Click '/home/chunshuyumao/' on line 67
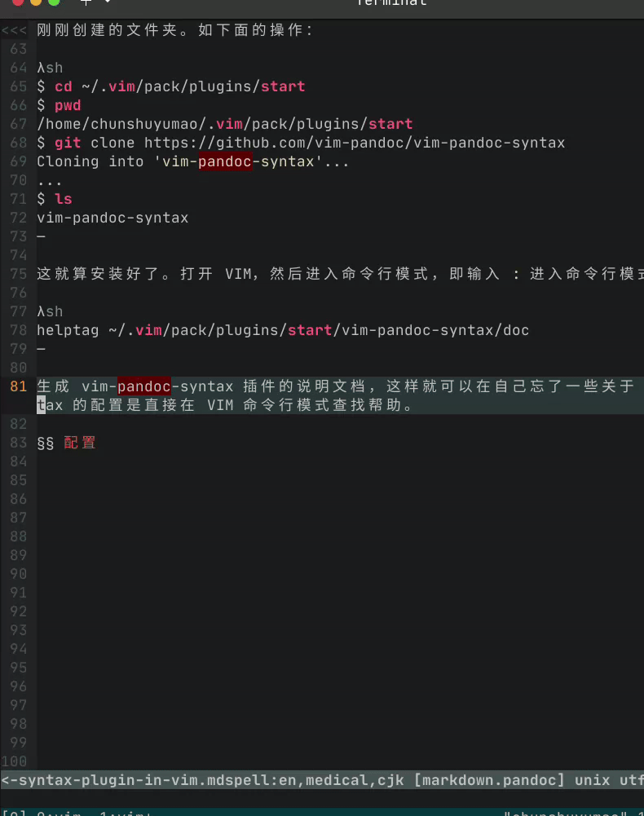 121,124
